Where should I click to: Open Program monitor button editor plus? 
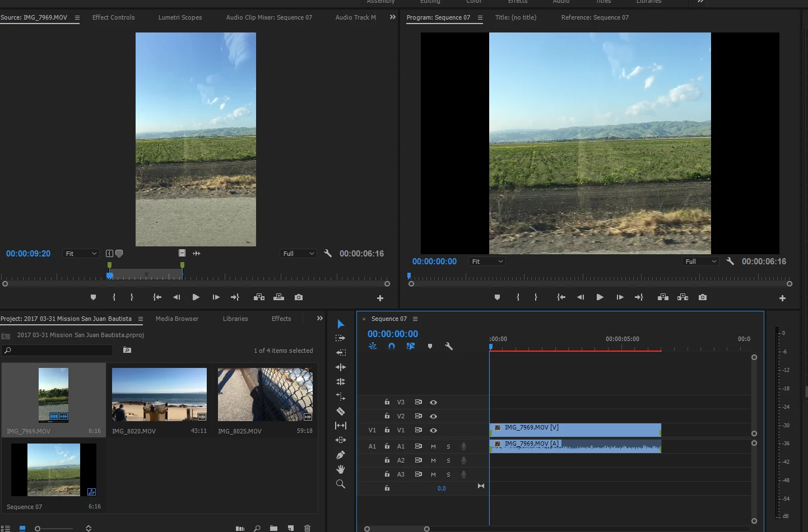click(782, 298)
